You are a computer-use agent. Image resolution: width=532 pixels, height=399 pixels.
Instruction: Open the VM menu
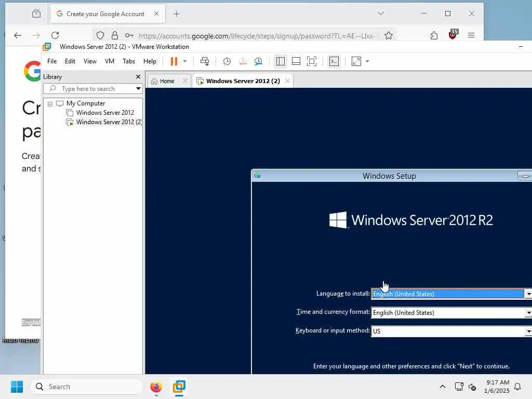click(x=109, y=61)
